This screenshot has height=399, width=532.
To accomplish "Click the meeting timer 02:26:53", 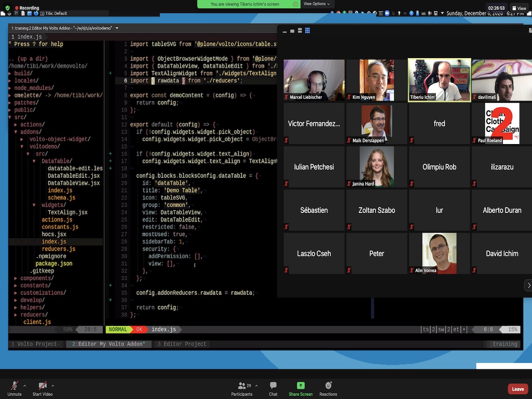I will [x=496, y=8].
